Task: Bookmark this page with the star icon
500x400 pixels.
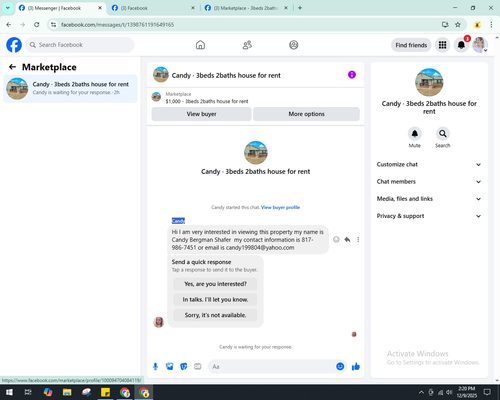Action: pos(458,24)
